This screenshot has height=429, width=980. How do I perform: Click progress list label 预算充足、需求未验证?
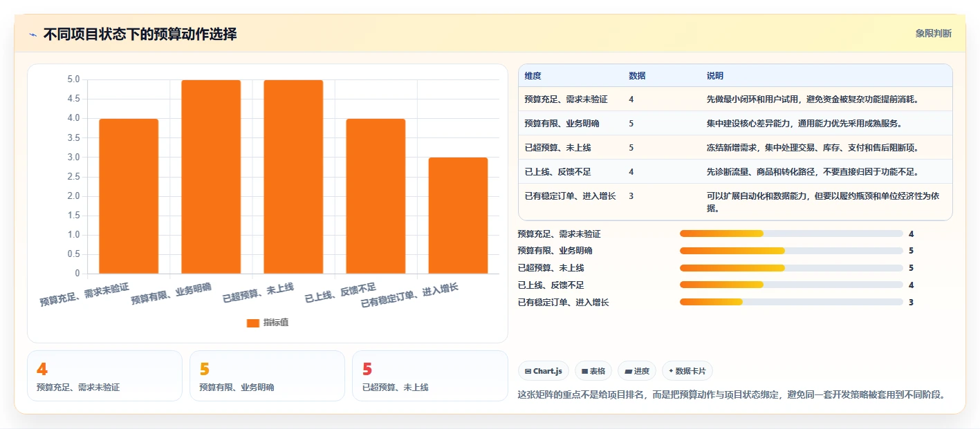(x=559, y=234)
